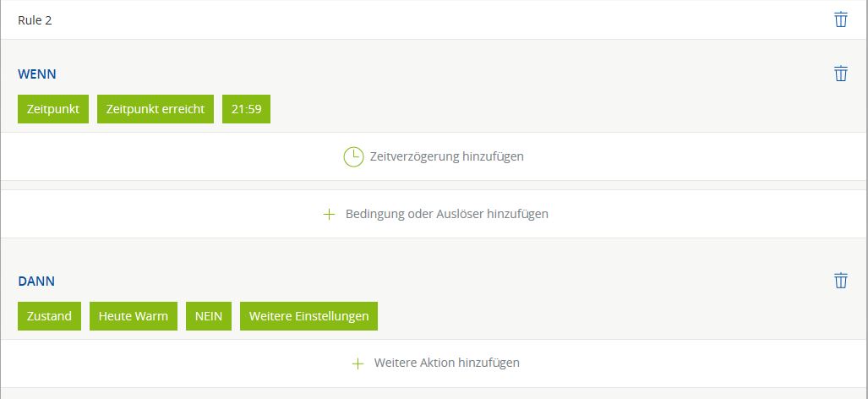Screen dimensions: 868x399
Task: Edit the 21:59 time value
Action: pos(246,110)
